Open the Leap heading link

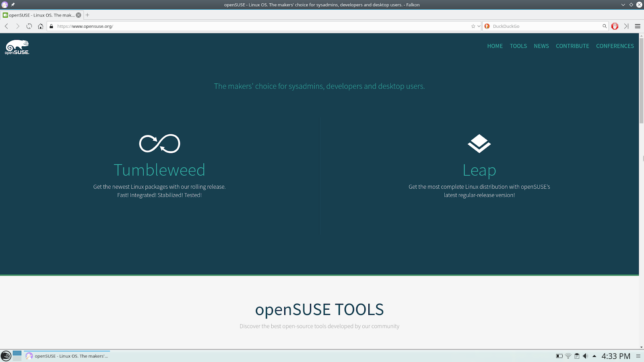(x=479, y=171)
